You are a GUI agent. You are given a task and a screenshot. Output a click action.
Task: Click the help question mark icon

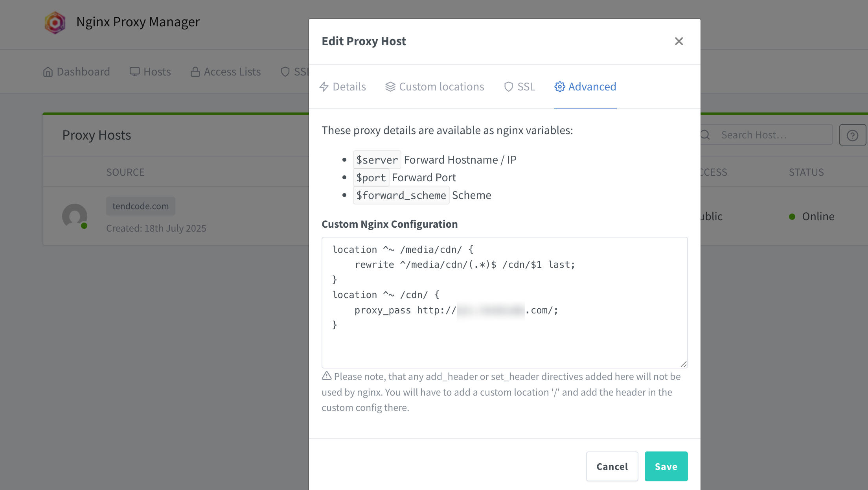852,135
